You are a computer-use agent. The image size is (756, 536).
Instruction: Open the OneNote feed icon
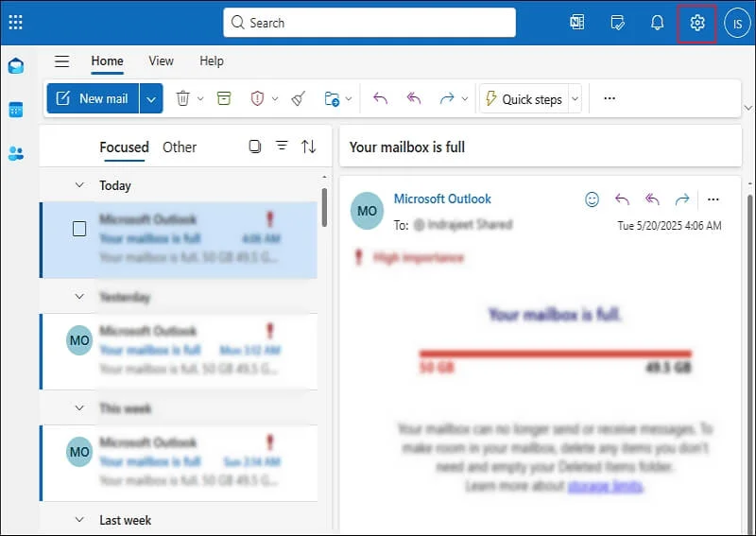[x=577, y=22]
